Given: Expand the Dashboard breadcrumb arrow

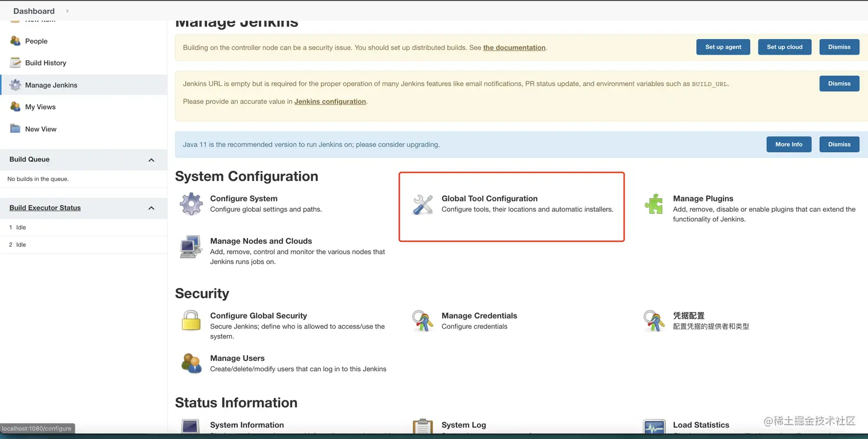Looking at the screenshot, I should coord(68,11).
